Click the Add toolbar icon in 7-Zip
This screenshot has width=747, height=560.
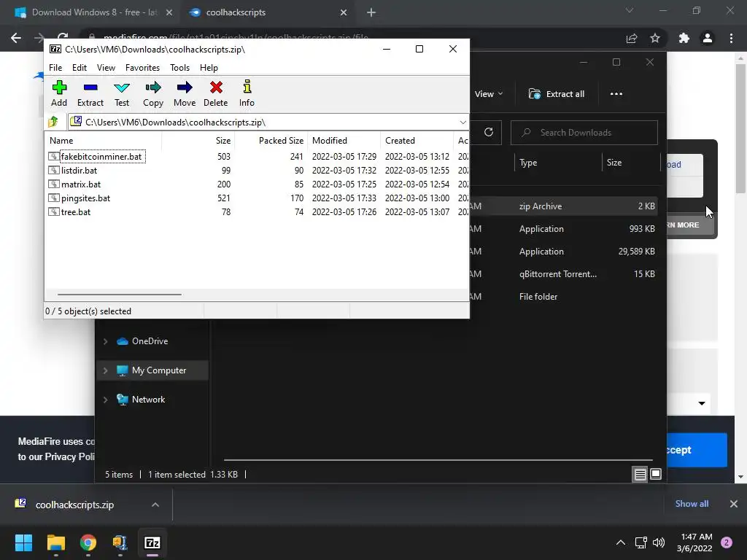click(59, 94)
